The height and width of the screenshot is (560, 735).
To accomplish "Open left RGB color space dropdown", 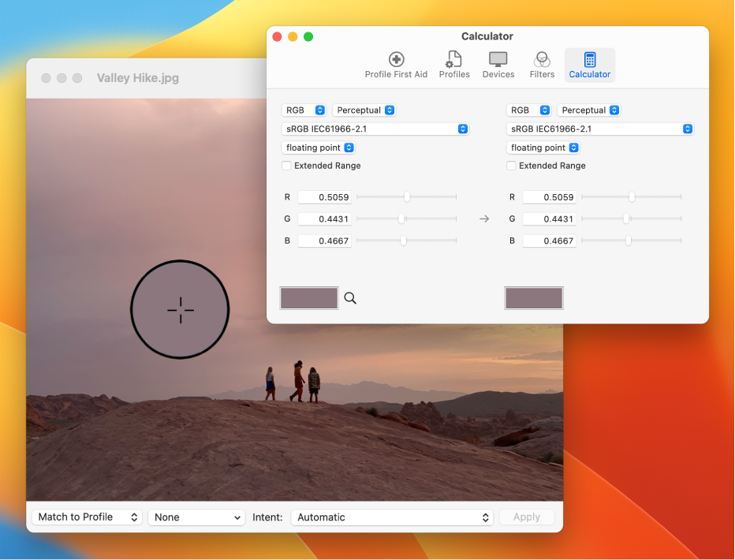I will coord(304,110).
